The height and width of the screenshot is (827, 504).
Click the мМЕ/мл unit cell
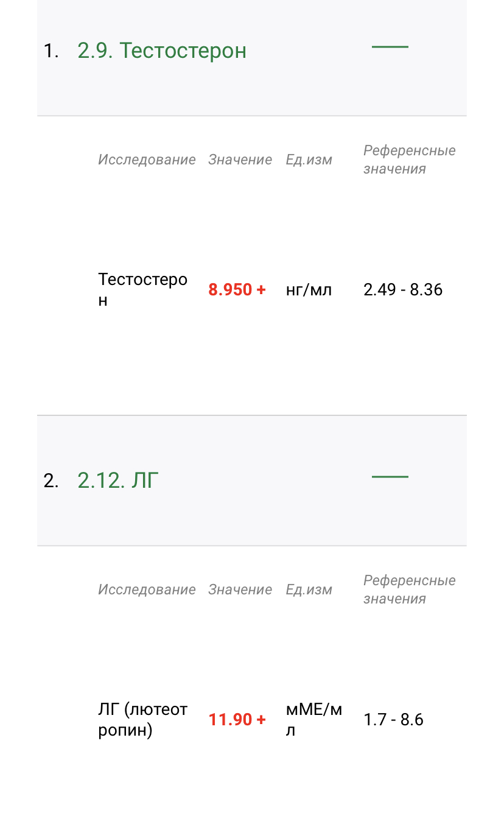[x=313, y=719]
